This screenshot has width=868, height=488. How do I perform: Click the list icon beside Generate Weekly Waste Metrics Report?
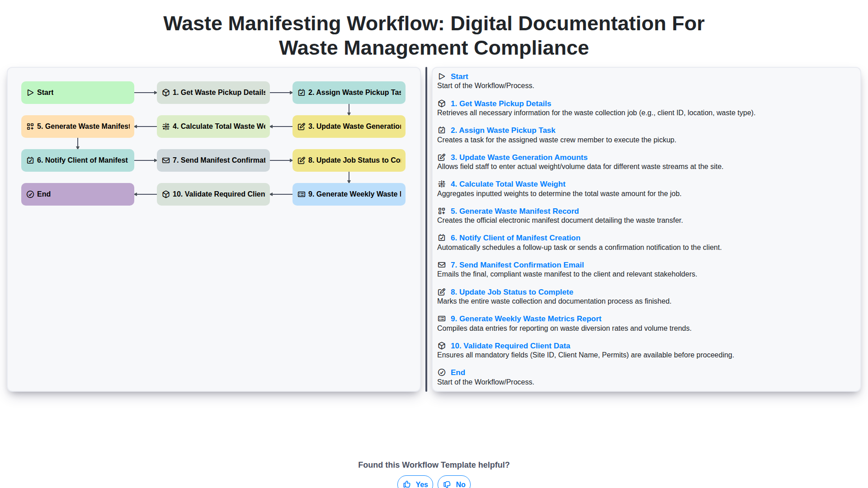click(x=442, y=319)
